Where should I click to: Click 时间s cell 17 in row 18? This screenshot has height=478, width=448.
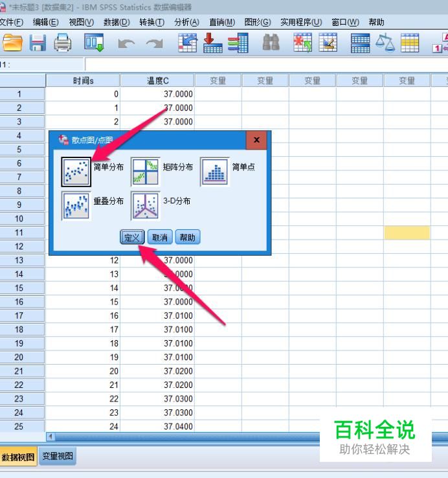pos(83,329)
